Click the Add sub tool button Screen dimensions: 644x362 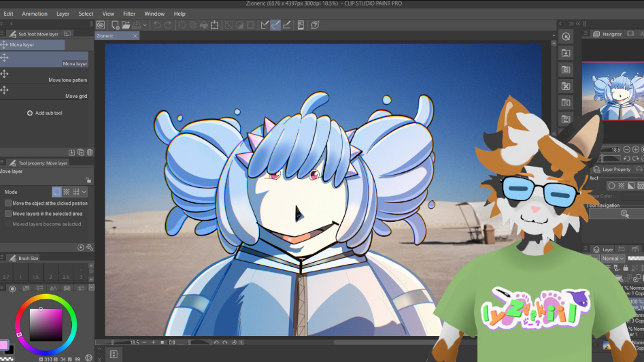click(45, 113)
